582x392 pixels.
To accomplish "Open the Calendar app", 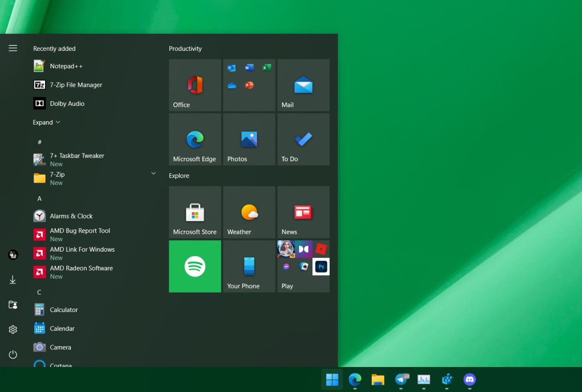I will (95, 328).
